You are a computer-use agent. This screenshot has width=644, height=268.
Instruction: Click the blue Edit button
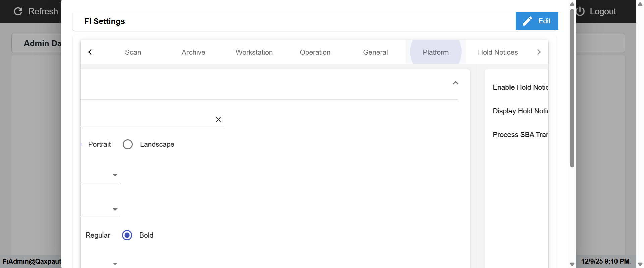537,21
